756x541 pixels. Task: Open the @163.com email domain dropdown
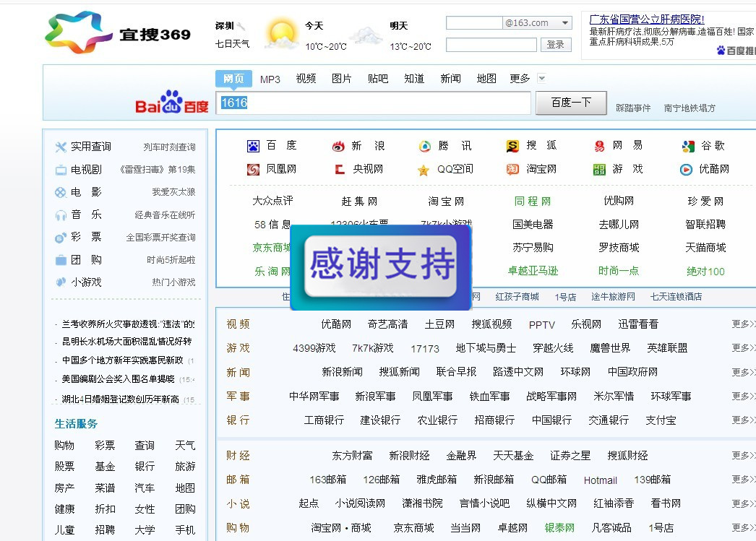click(x=565, y=22)
